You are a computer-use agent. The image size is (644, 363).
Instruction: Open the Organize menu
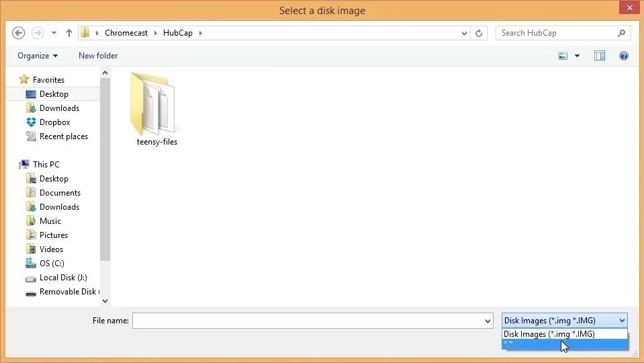(x=38, y=56)
